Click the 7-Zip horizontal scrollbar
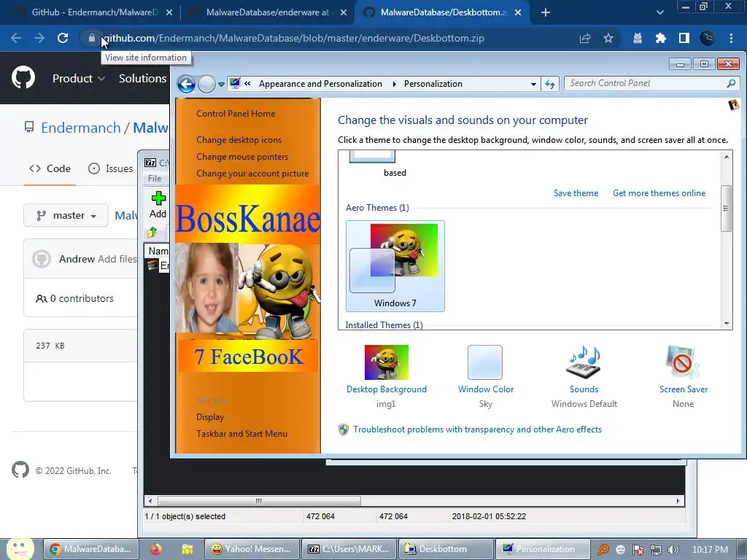The width and height of the screenshot is (747, 560). [259, 501]
